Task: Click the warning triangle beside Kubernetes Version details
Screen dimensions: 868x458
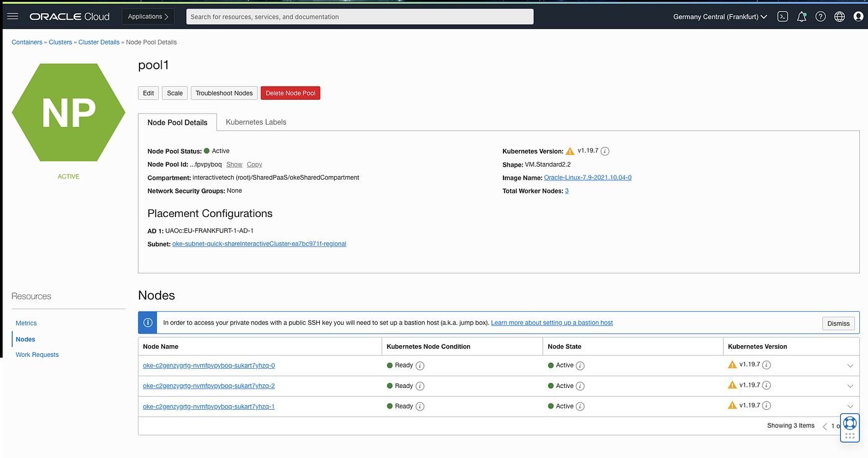Action: (x=570, y=151)
